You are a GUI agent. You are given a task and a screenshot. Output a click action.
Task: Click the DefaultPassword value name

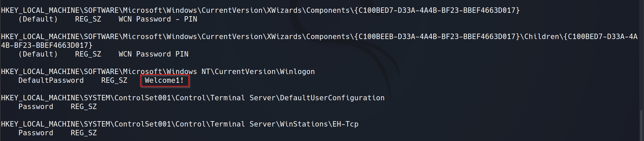[51, 80]
